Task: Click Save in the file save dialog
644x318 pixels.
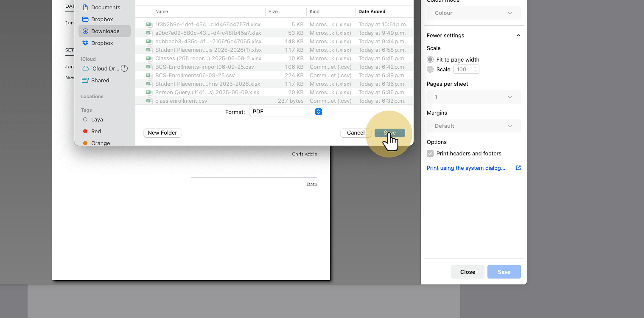Action: pyautogui.click(x=390, y=133)
